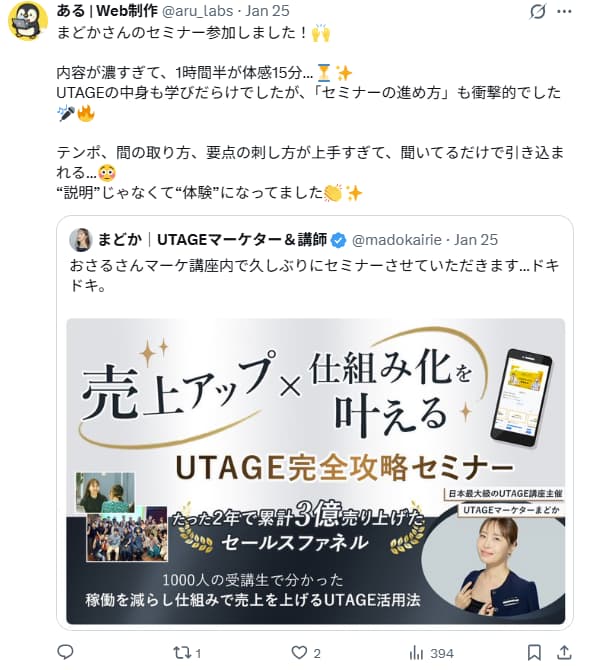The height and width of the screenshot is (670, 590).
Task: Open the three dots more menu
Action: click(x=564, y=12)
